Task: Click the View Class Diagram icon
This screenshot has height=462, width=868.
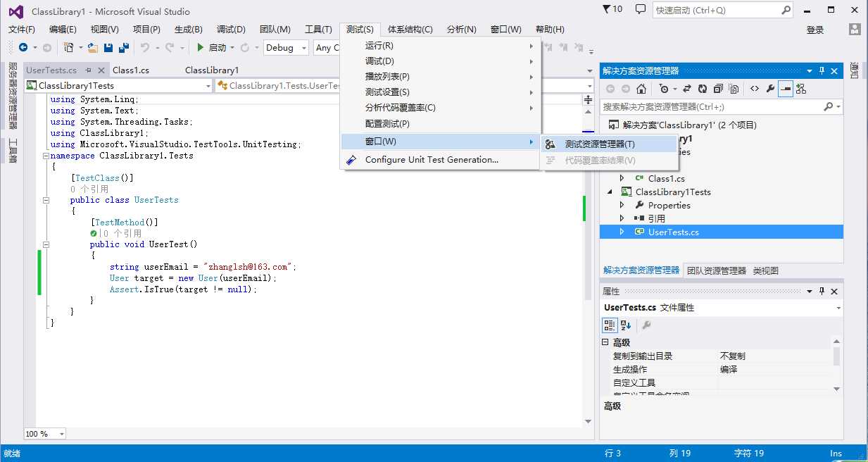Action: click(801, 89)
